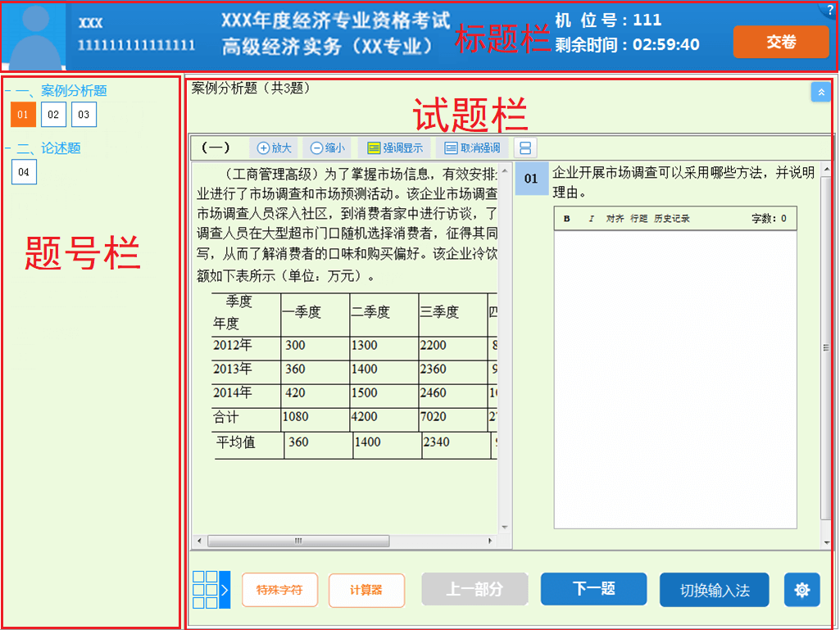840x630 pixels.
Task: Select question 03 in the question number bar
Action: point(83,115)
